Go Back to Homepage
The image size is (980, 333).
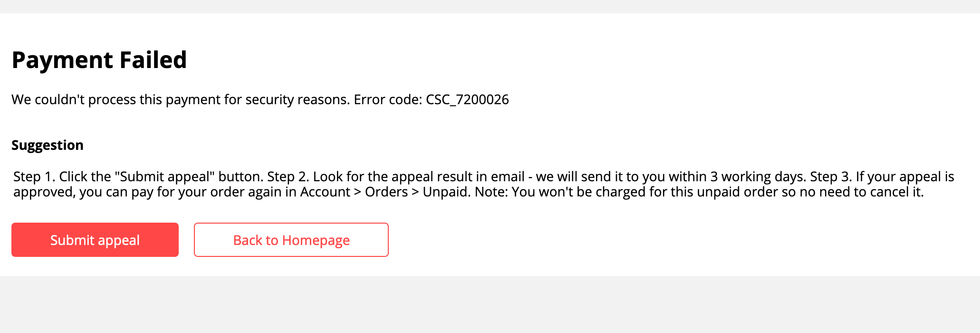(291, 240)
